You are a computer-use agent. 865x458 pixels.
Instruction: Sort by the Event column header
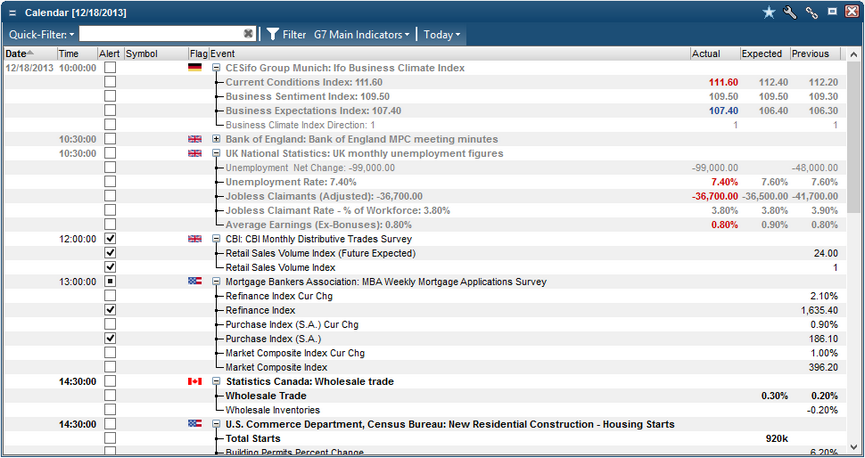point(450,54)
